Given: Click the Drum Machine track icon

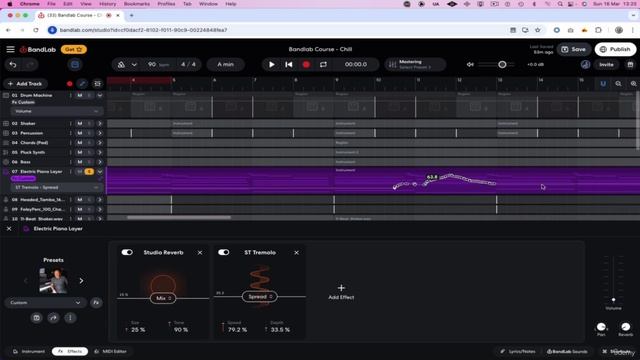Looking at the screenshot, I should pos(6,96).
